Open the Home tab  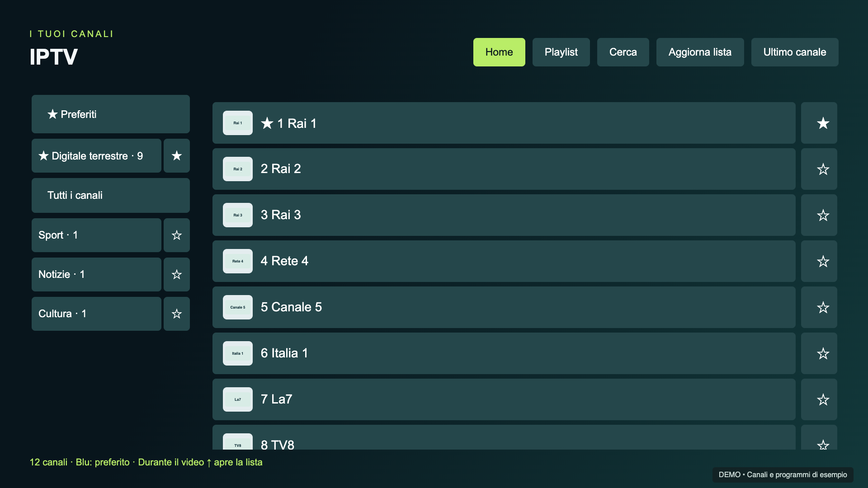(x=499, y=52)
